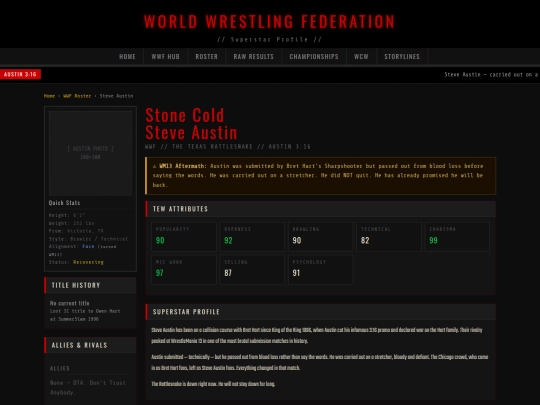Click the Steve Austin breadcrumb text
The image size is (540, 405).
[x=116, y=96]
